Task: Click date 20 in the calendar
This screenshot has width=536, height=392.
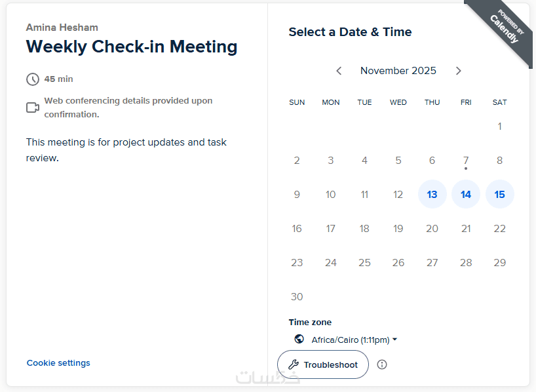Action: [432, 228]
